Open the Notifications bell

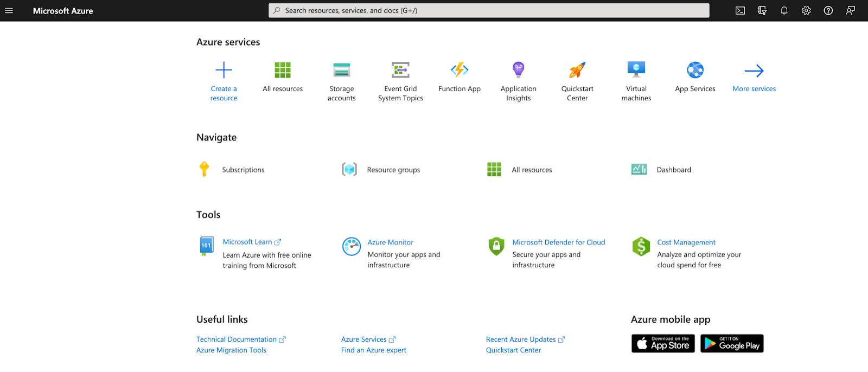784,10
